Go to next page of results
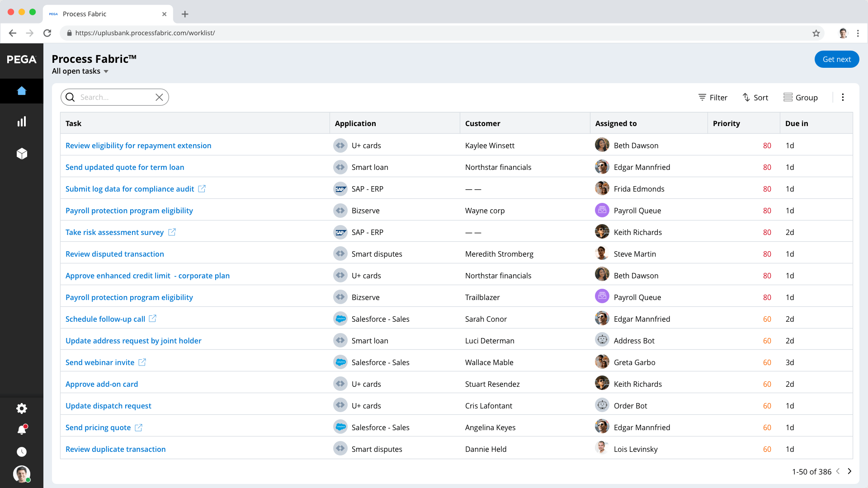 (849, 471)
